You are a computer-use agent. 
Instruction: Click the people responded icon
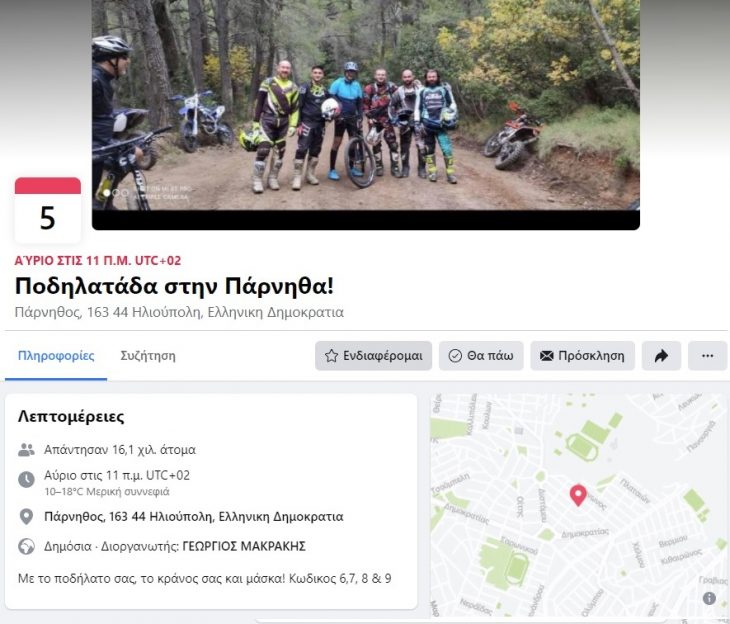click(26, 450)
